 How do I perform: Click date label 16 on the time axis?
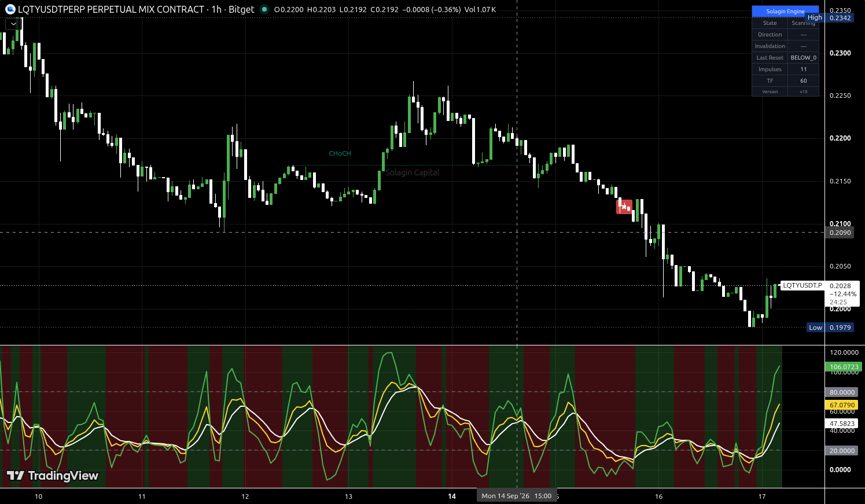point(658,496)
